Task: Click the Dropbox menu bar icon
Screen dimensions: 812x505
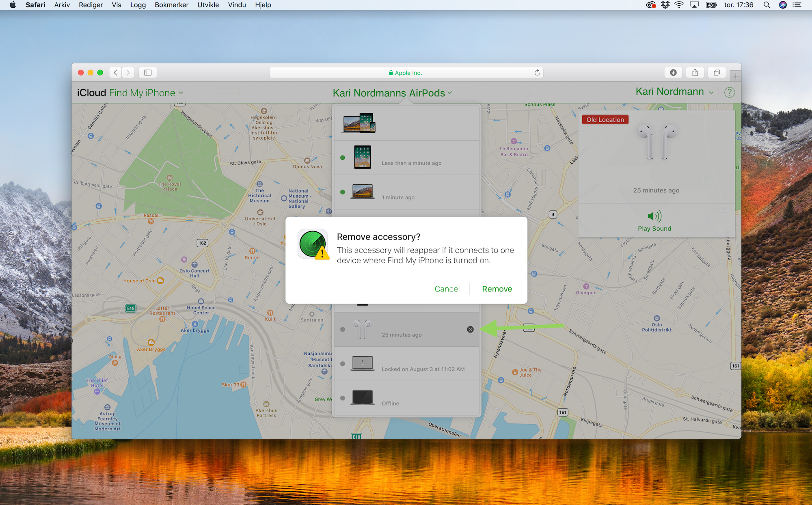Action: coord(665,5)
